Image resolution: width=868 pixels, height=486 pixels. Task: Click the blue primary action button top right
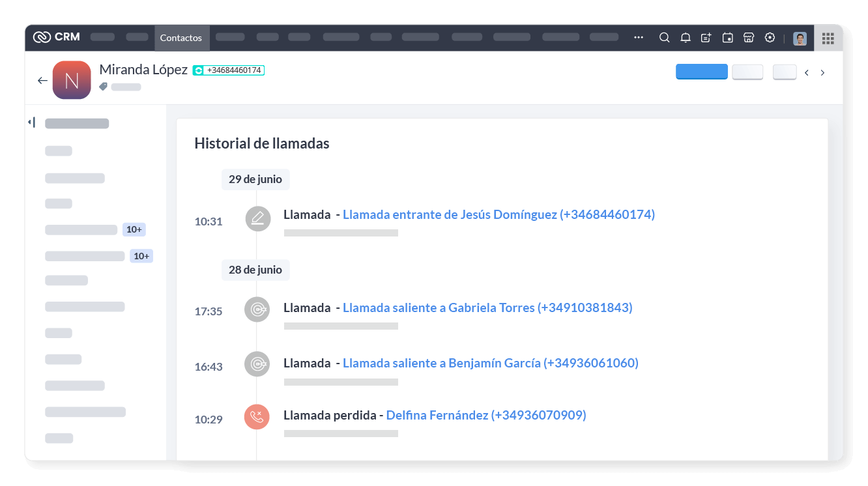tap(702, 72)
